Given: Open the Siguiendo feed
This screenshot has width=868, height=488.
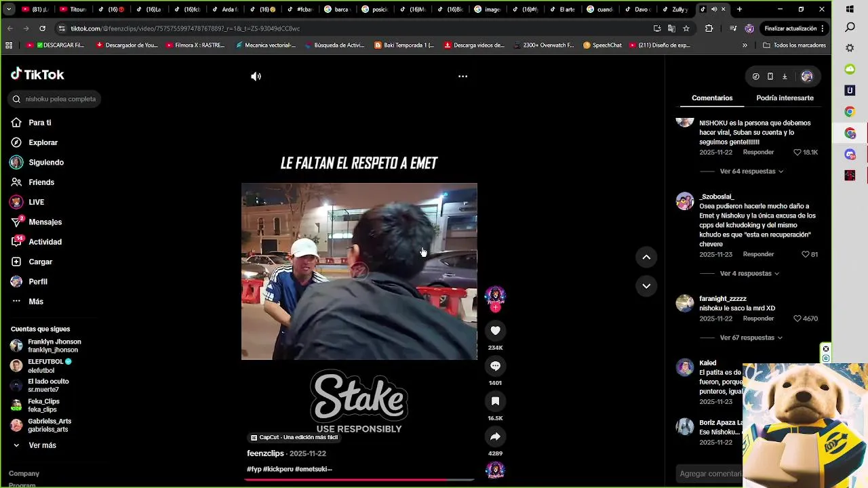Looking at the screenshot, I should [45, 163].
